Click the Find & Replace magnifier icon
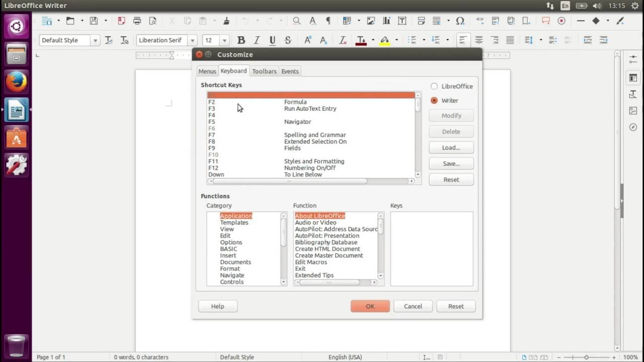This screenshot has width=644, height=362. click(297, 21)
